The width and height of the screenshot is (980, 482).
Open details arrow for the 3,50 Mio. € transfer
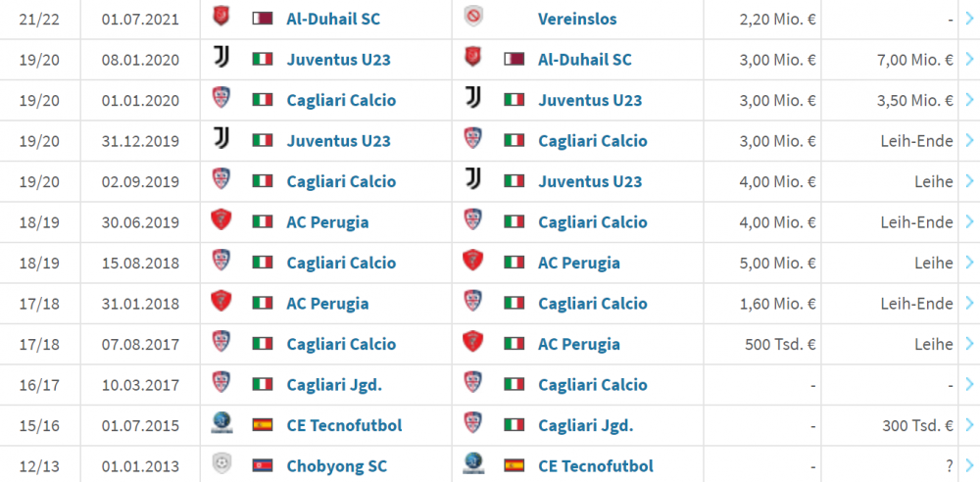click(x=969, y=100)
